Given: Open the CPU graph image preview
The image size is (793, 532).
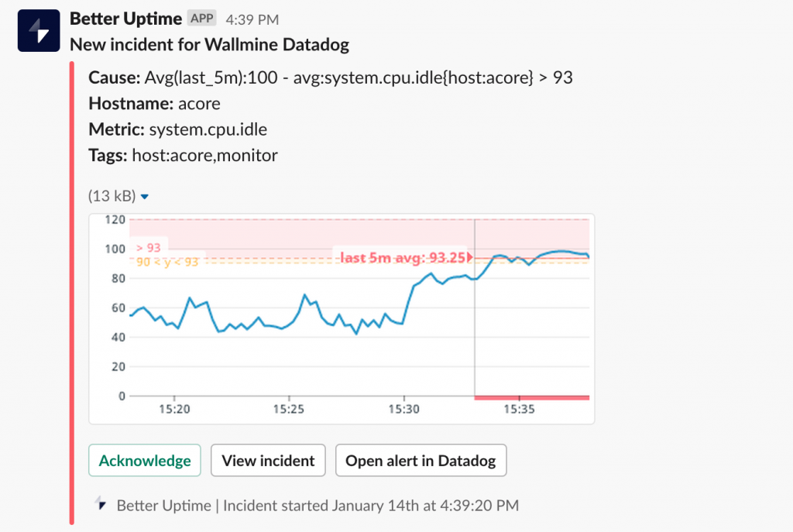Looking at the screenshot, I should point(342,318).
